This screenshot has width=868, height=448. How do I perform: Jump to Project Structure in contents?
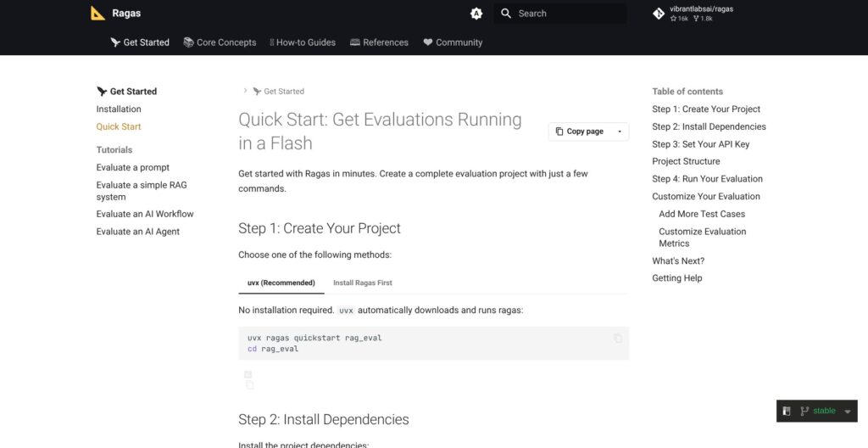[x=686, y=161]
